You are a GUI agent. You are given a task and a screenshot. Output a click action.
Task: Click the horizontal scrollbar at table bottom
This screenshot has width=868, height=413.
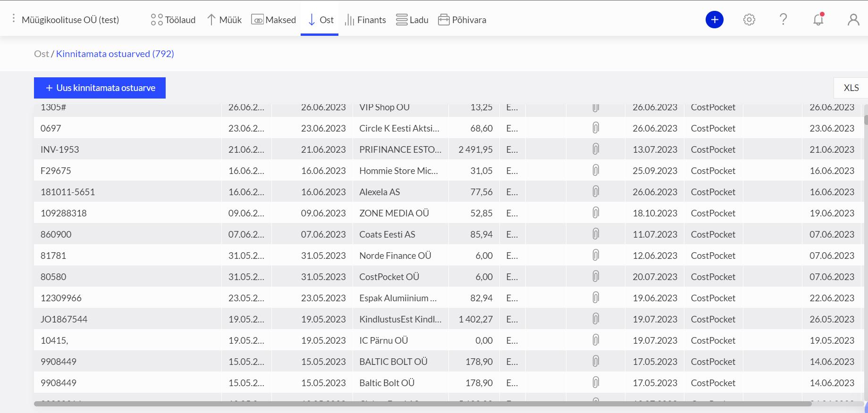[x=422, y=404]
